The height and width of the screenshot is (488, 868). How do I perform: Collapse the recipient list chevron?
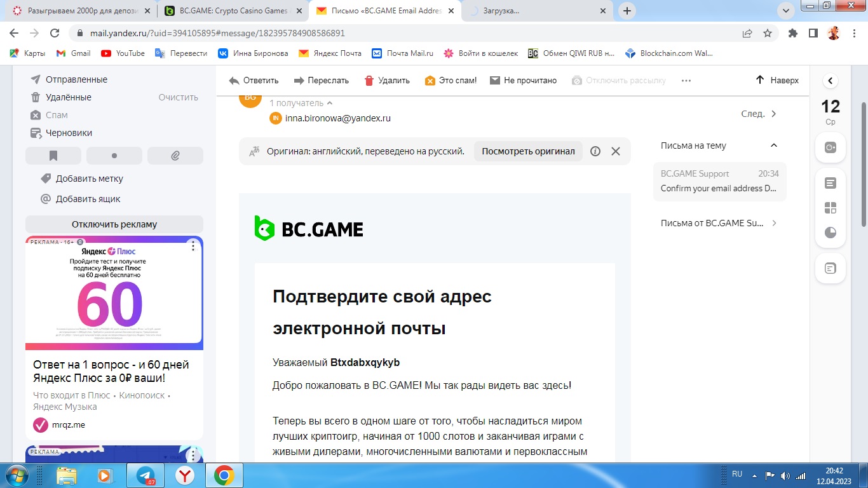click(x=330, y=103)
